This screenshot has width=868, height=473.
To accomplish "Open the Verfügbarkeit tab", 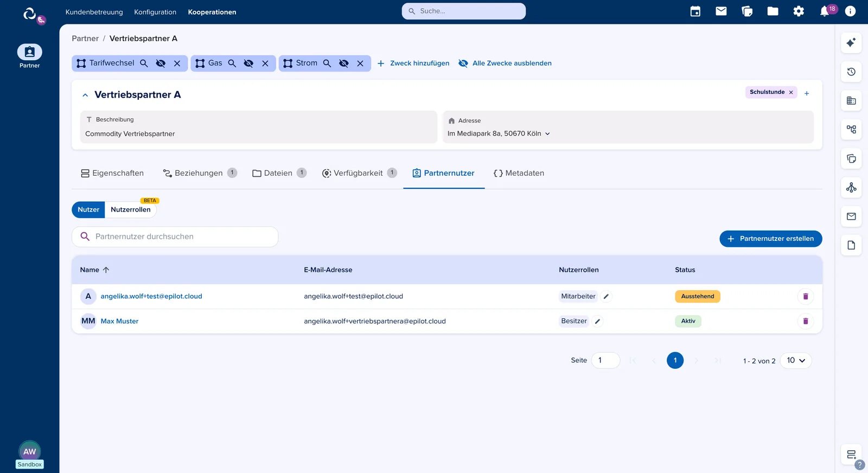I will (359, 174).
